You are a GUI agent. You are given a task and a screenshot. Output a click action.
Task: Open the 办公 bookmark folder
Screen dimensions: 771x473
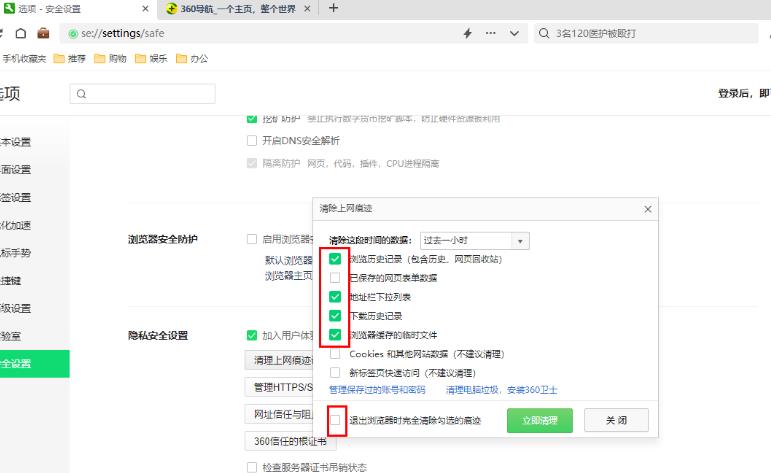[x=192, y=59]
